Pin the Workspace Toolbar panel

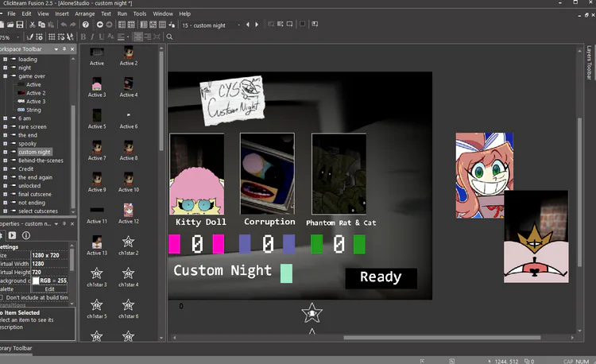(64, 49)
